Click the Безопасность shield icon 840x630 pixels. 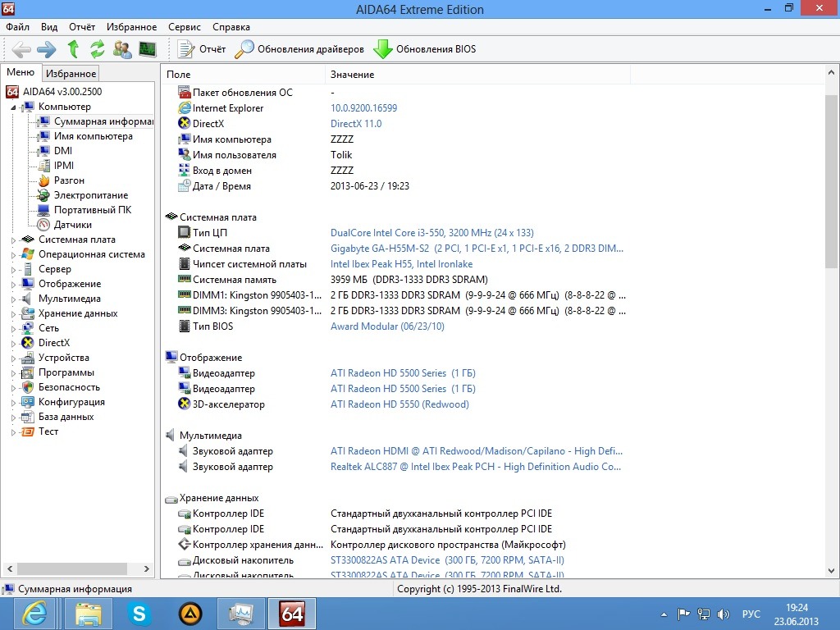coord(28,387)
